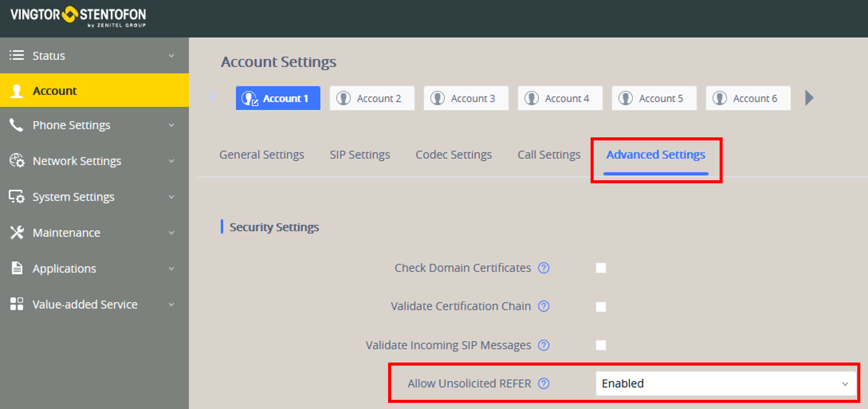Switch to the SIP Settings tab
This screenshot has width=868, height=409.
[x=360, y=155]
